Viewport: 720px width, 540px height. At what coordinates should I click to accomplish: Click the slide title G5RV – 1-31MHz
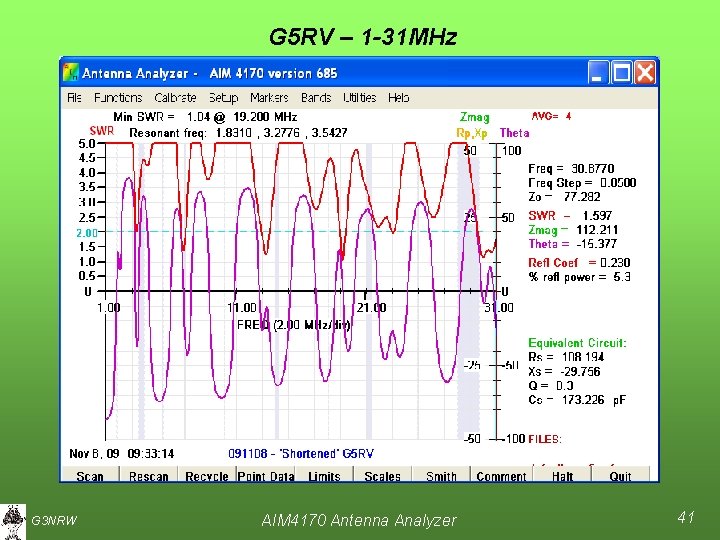click(363, 37)
